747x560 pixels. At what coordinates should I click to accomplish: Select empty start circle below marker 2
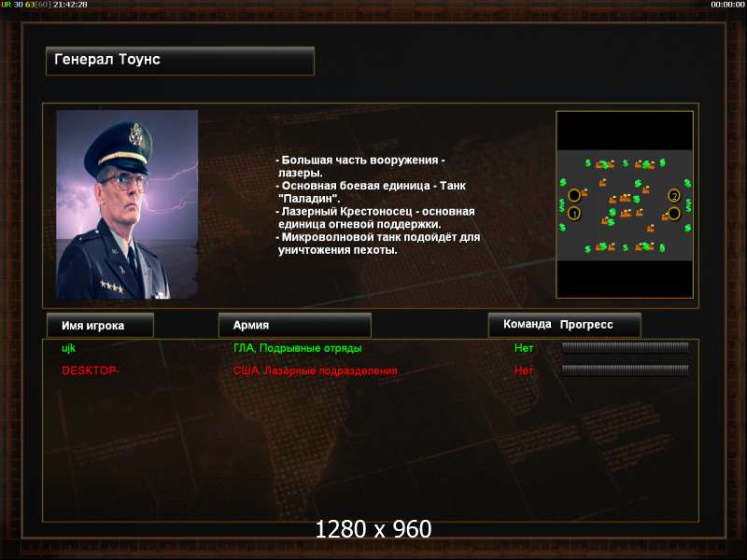pos(673,214)
